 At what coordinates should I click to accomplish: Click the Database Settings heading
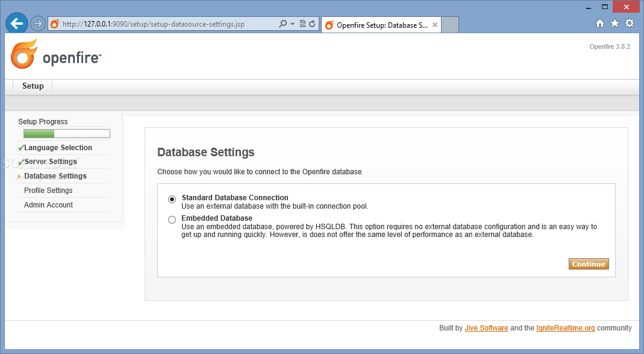pos(206,152)
